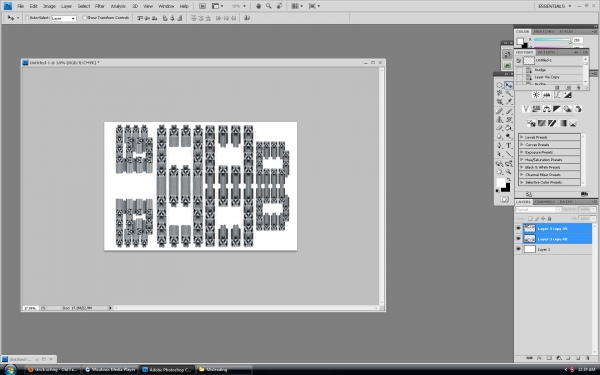This screenshot has height=375, width=600.
Task: Toggle visibility of Layer 1
Action: point(518,249)
